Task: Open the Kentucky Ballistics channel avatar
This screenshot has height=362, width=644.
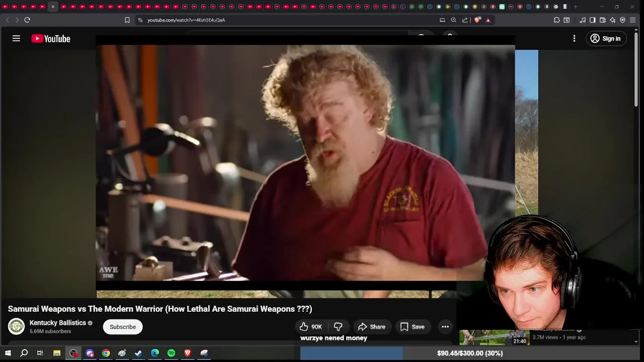Action: 16,327
